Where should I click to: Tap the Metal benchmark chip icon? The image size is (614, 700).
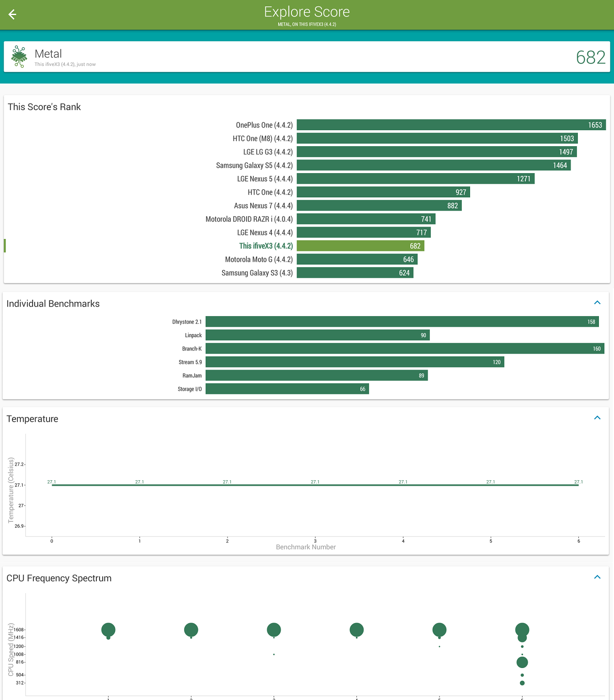(x=19, y=57)
